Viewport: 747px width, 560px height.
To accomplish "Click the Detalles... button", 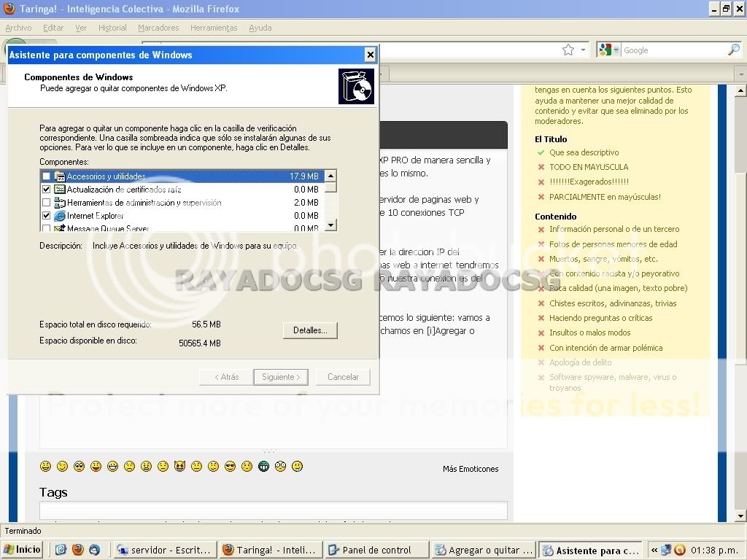I will [x=310, y=330].
